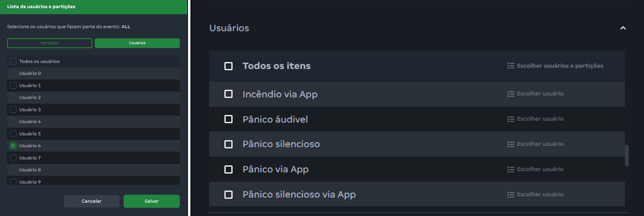Viewport: 644px width, 216px height.
Task: Check Pânico silencioso via App checkbox
Action: [x=229, y=195]
